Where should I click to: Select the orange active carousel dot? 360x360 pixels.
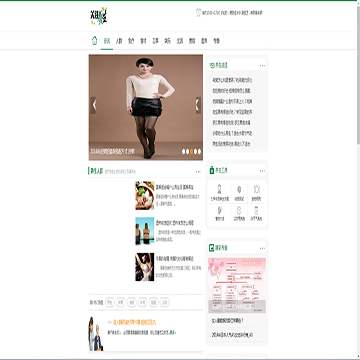pyautogui.click(x=191, y=152)
